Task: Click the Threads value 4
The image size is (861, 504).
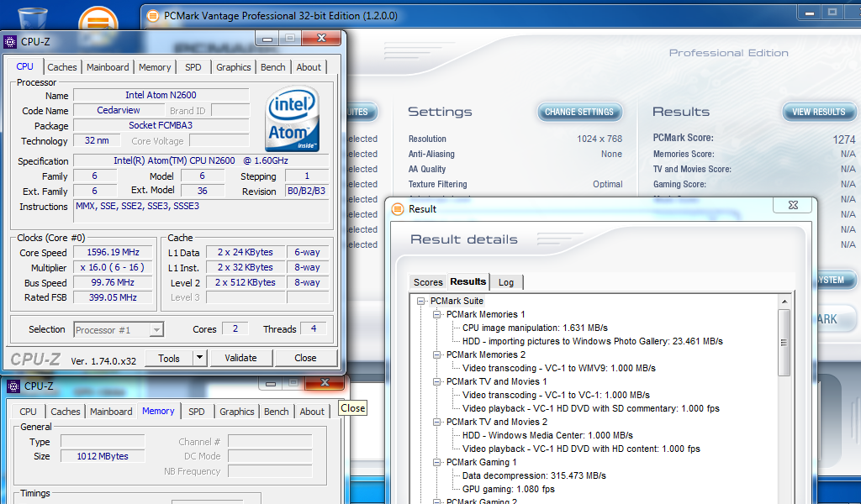Action: pos(313,328)
